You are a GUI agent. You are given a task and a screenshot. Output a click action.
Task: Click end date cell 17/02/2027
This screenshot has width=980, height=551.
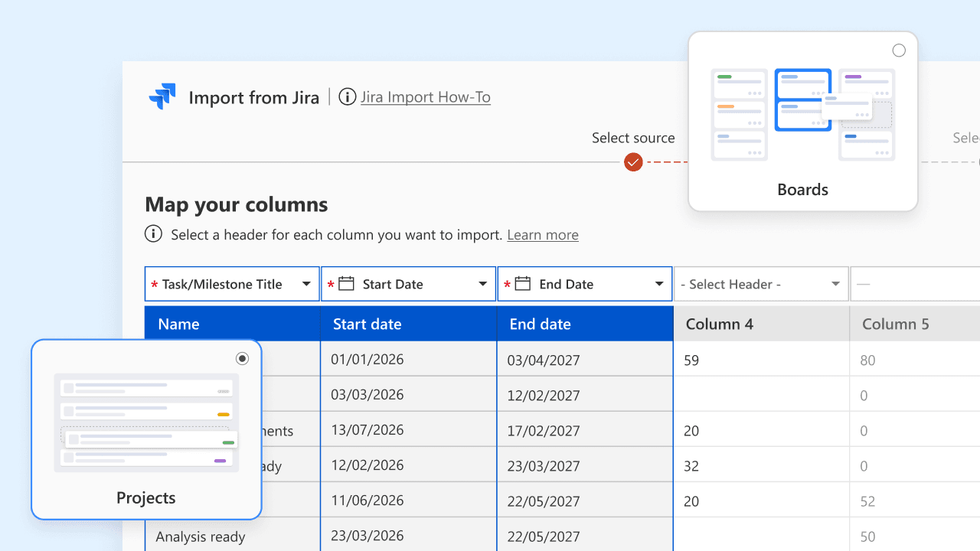pos(585,430)
